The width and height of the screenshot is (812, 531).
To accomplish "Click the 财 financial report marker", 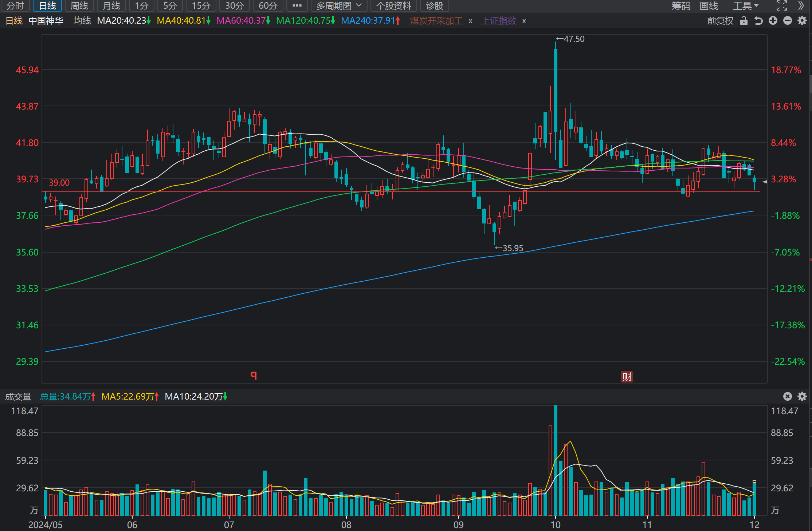I will coord(627,377).
